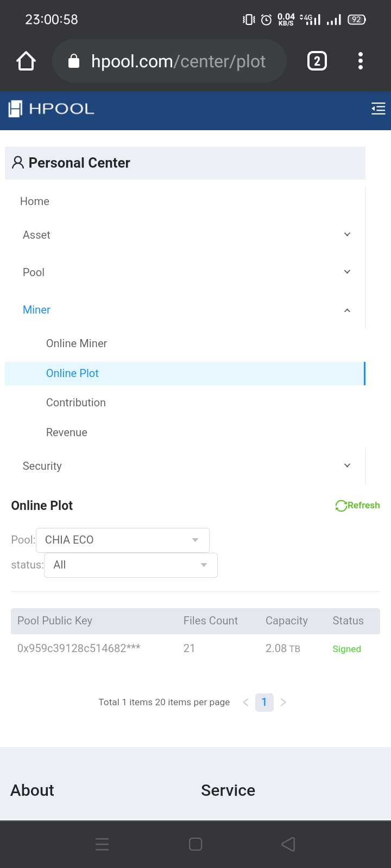Select the Contribution menu item

coord(75,403)
